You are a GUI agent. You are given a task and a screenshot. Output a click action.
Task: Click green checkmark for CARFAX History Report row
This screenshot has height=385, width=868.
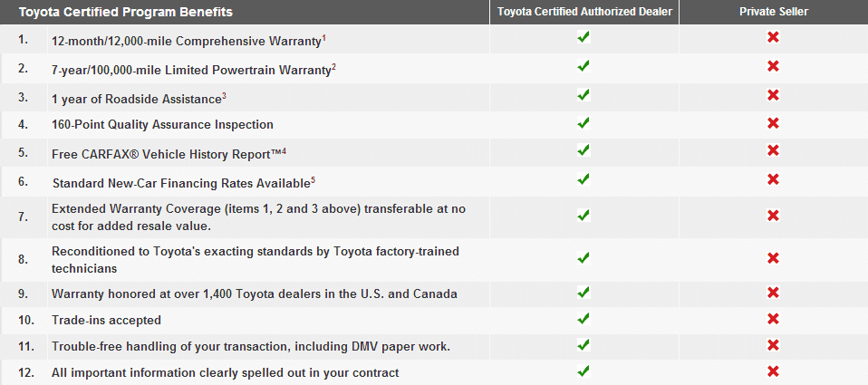(x=583, y=149)
